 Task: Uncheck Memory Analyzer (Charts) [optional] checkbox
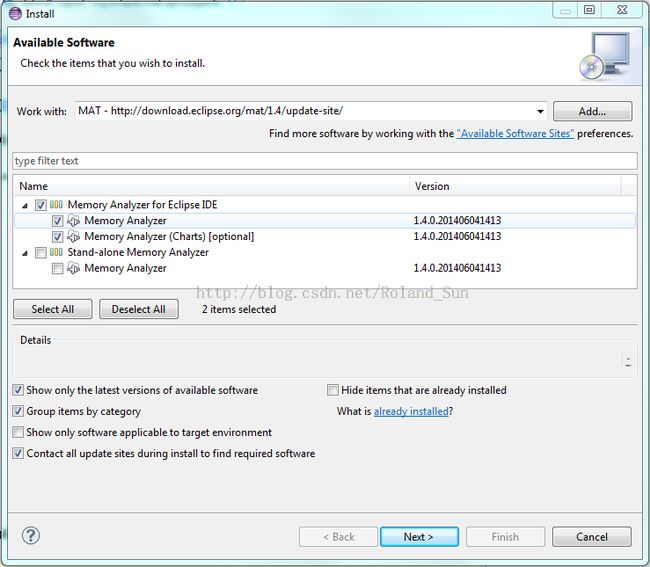coord(57,237)
